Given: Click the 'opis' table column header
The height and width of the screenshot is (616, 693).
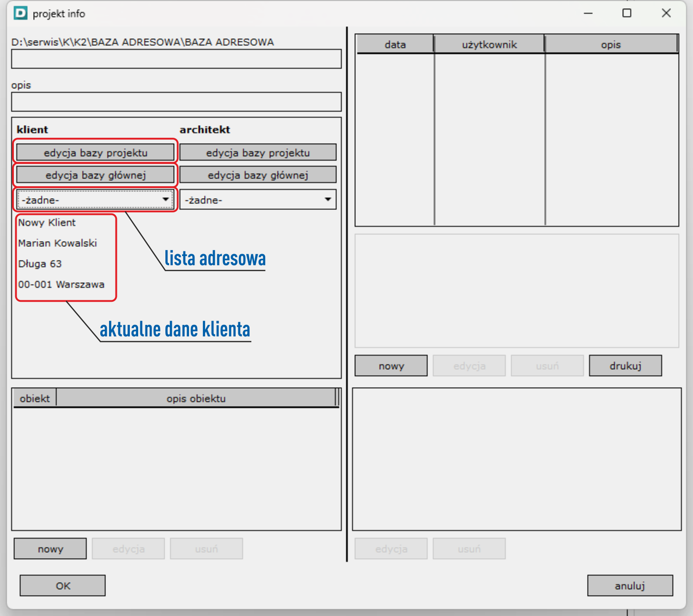Looking at the screenshot, I should [x=610, y=44].
